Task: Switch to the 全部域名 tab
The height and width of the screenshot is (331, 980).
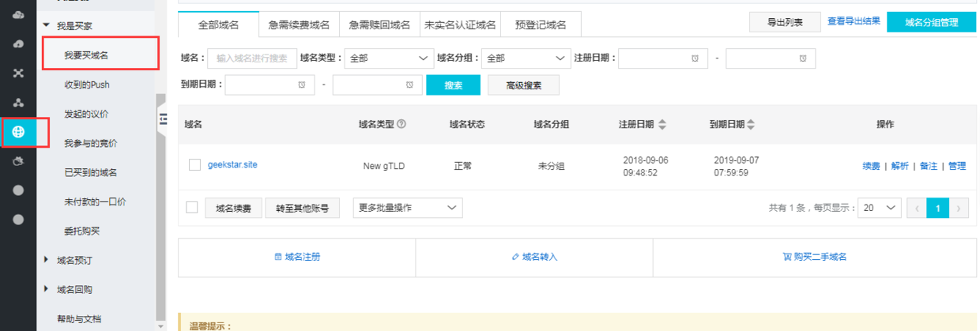Action: click(219, 25)
